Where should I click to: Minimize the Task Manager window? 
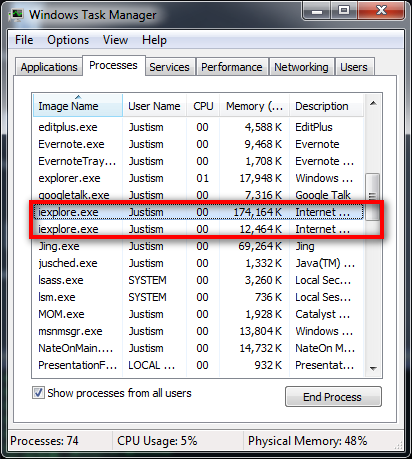[317, 11]
